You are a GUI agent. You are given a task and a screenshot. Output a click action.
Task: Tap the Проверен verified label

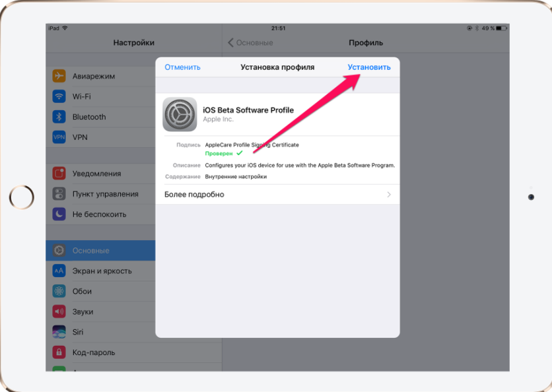tap(219, 153)
